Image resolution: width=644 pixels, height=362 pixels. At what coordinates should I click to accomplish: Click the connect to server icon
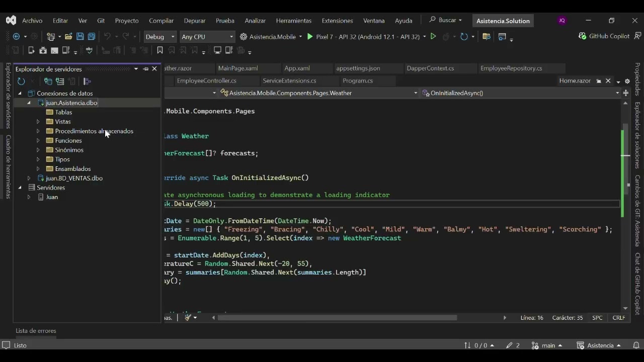60,81
